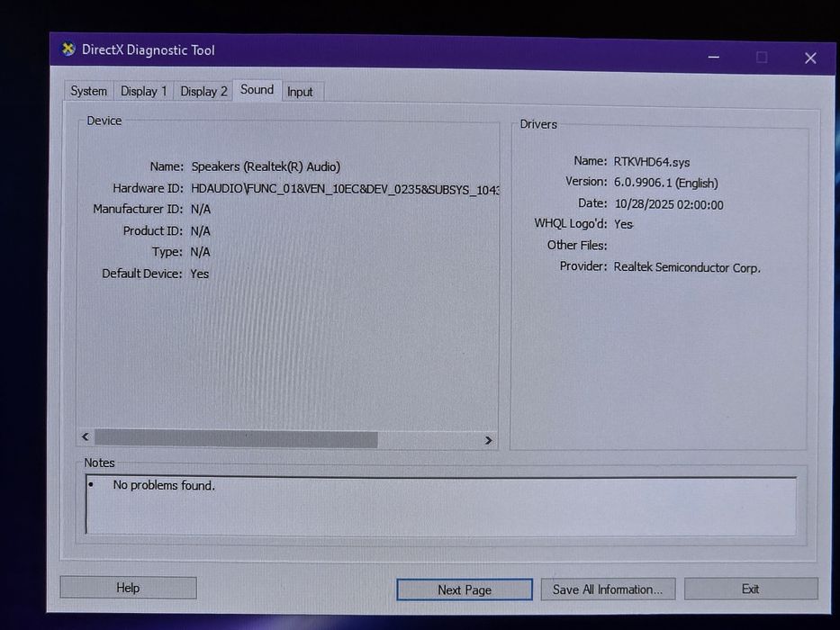Click the Next Page button
The height and width of the screenshot is (630, 840).
[x=465, y=589]
